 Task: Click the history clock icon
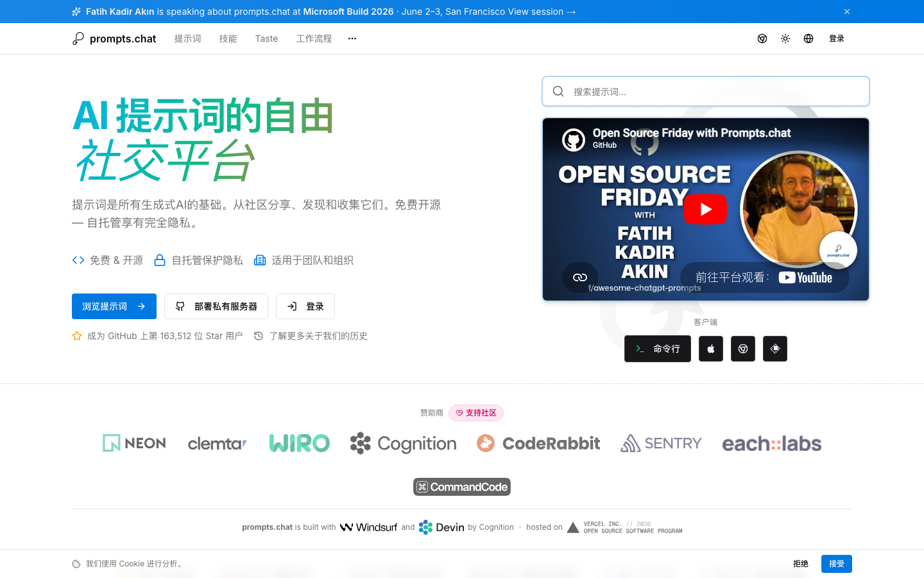(259, 336)
